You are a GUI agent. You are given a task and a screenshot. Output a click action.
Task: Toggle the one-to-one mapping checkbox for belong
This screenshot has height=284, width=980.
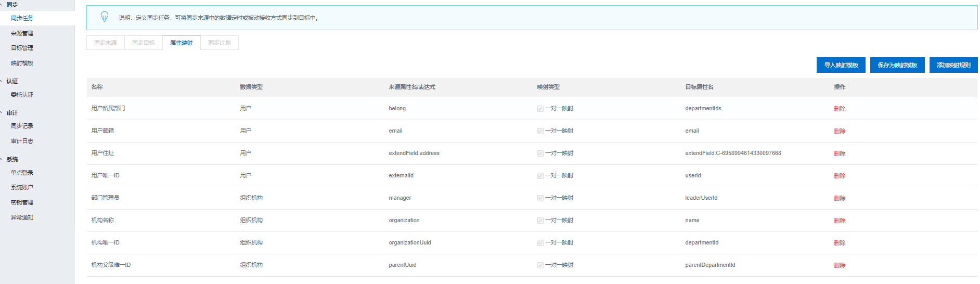tap(540, 109)
